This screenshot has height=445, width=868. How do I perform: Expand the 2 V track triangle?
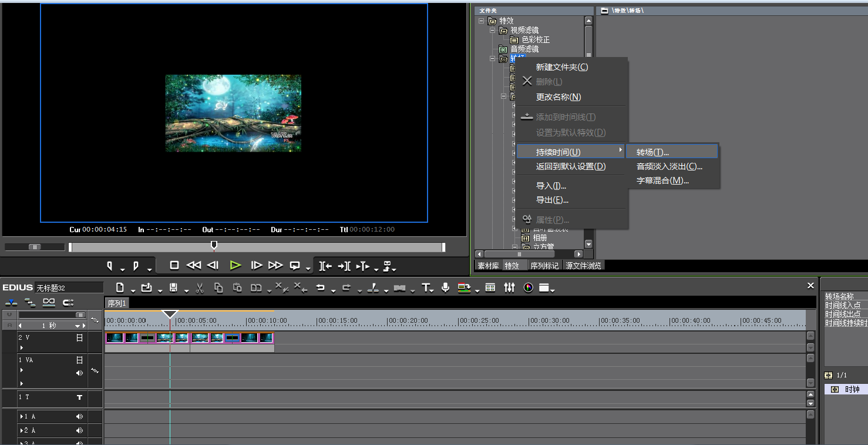(x=22, y=348)
